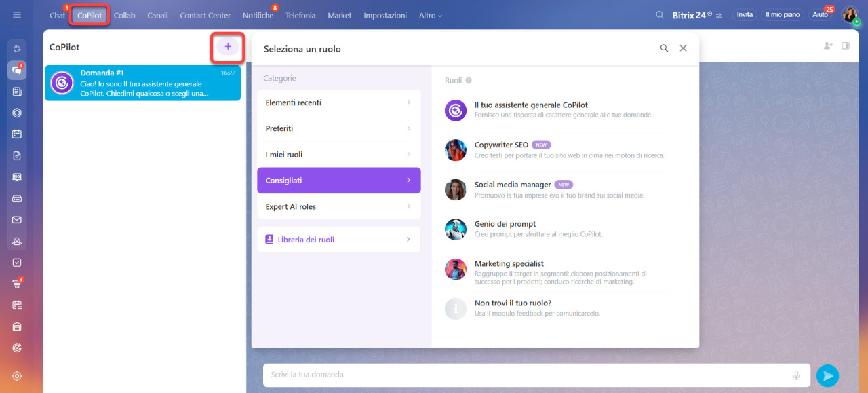Open the Contact Center tab
Image resolution: width=868 pixels, height=393 pixels.
coord(205,15)
